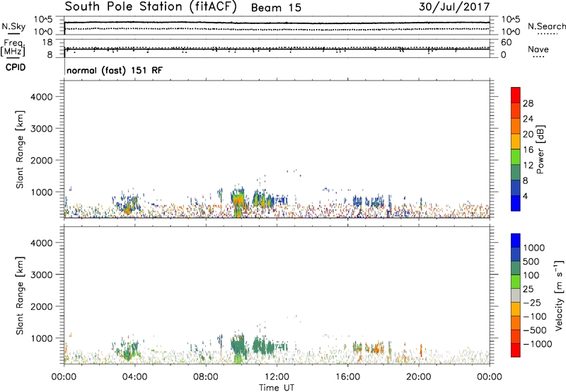Screen dimensions: 566x392
Task: Click the '04:00' time axis label
Action: point(134,377)
